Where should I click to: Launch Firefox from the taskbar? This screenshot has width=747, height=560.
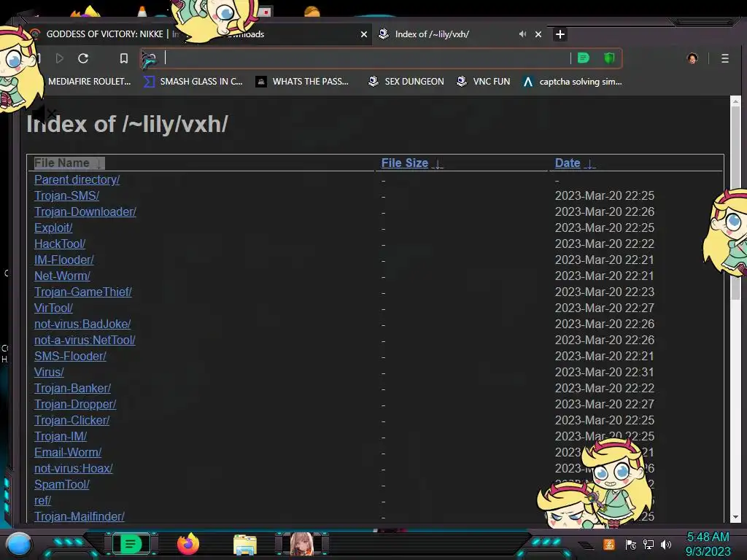(x=188, y=544)
